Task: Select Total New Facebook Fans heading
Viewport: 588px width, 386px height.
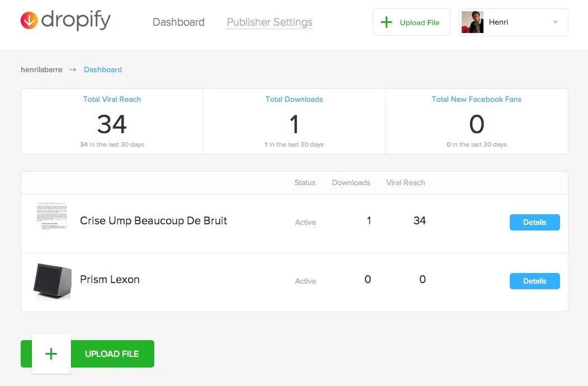Action: click(x=477, y=99)
